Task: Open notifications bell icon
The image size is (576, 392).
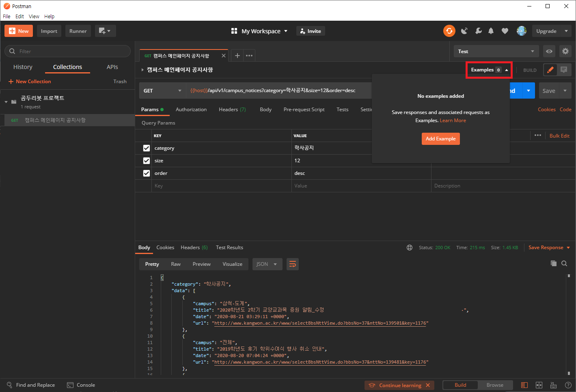Action: (491, 31)
